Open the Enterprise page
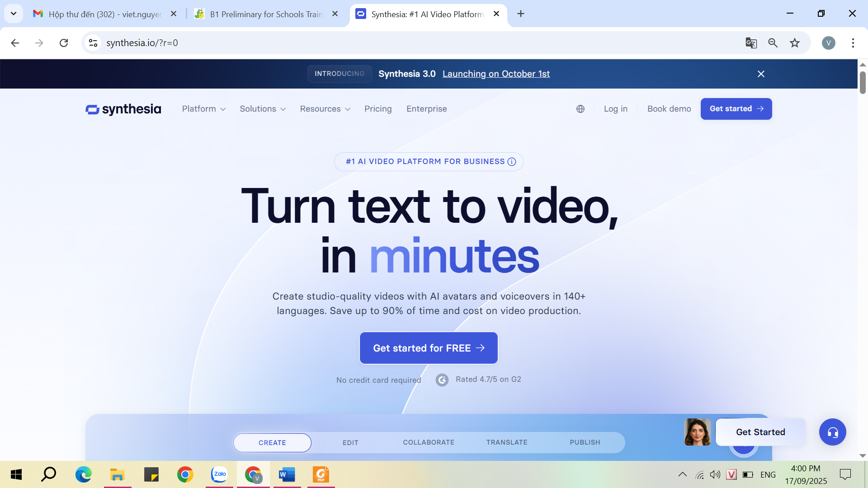This screenshot has width=868, height=488. pos(426,109)
